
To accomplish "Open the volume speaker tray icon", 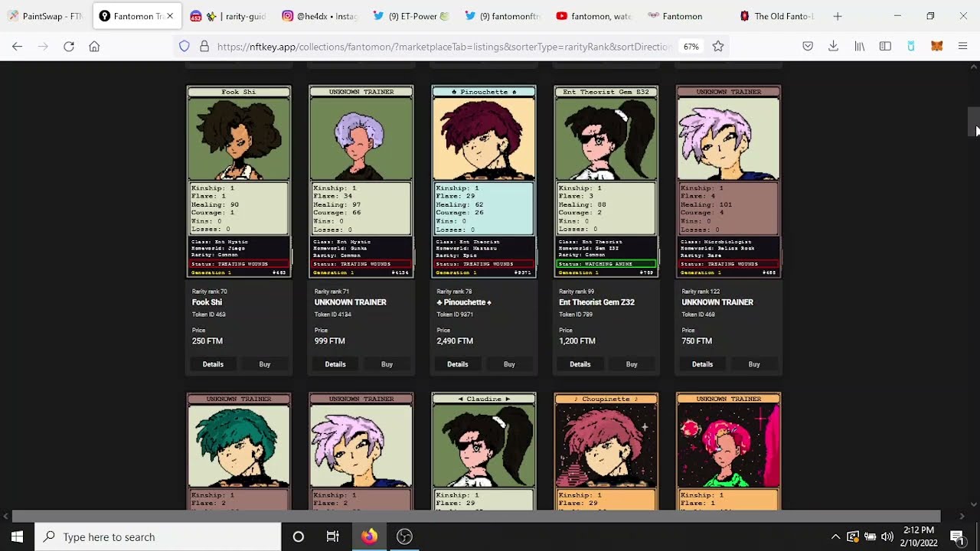I will [x=887, y=536].
